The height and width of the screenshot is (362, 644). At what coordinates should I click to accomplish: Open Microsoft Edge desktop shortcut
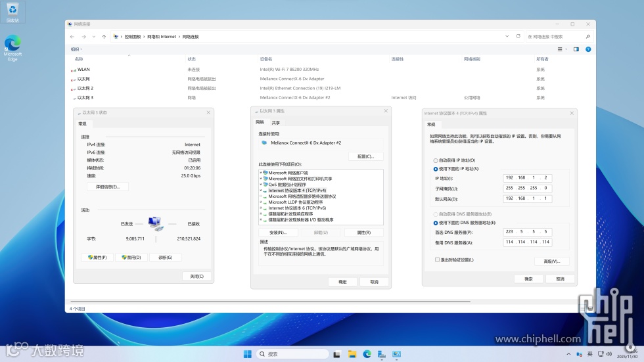[12, 48]
